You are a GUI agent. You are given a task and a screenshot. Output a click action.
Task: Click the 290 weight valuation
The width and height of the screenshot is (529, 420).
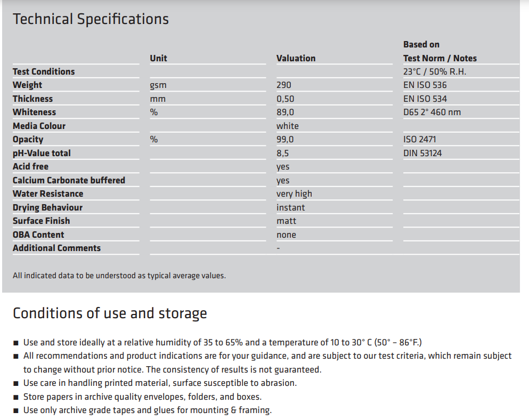[x=284, y=85]
